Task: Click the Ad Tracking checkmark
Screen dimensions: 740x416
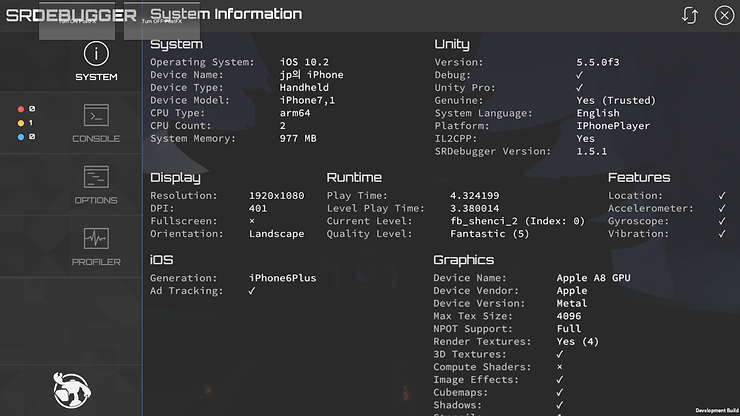Action: pyautogui.click(x=252, y=291)
